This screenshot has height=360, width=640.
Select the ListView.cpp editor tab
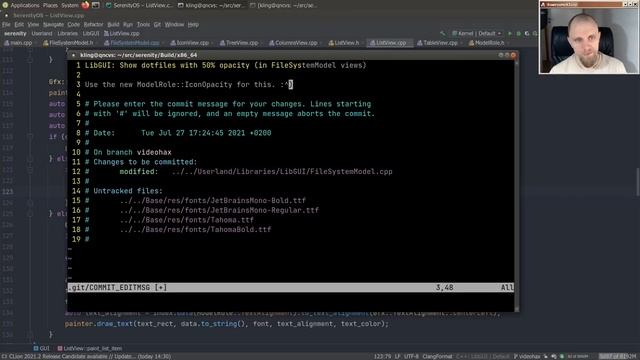(389, 42)
